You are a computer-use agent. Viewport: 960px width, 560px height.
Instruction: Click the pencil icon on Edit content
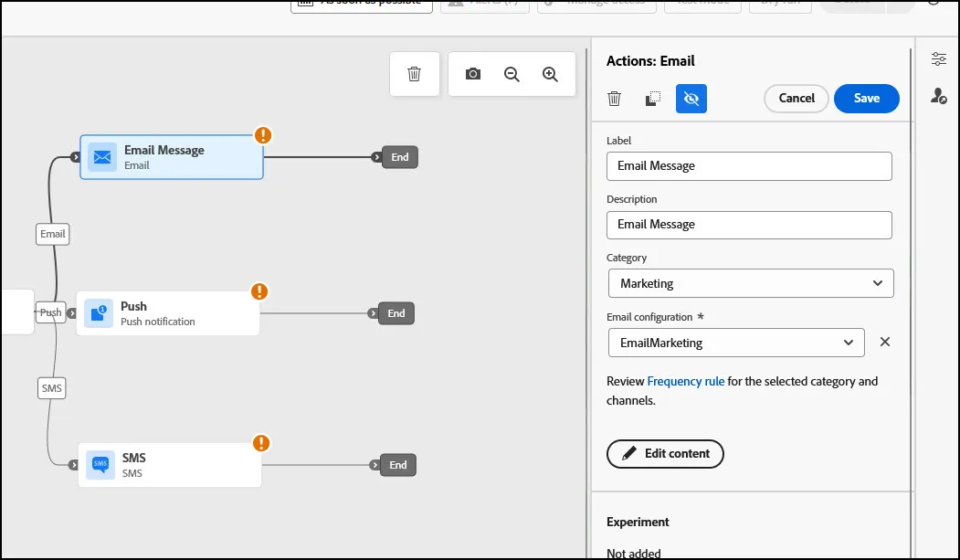click(x=628, y=453)
